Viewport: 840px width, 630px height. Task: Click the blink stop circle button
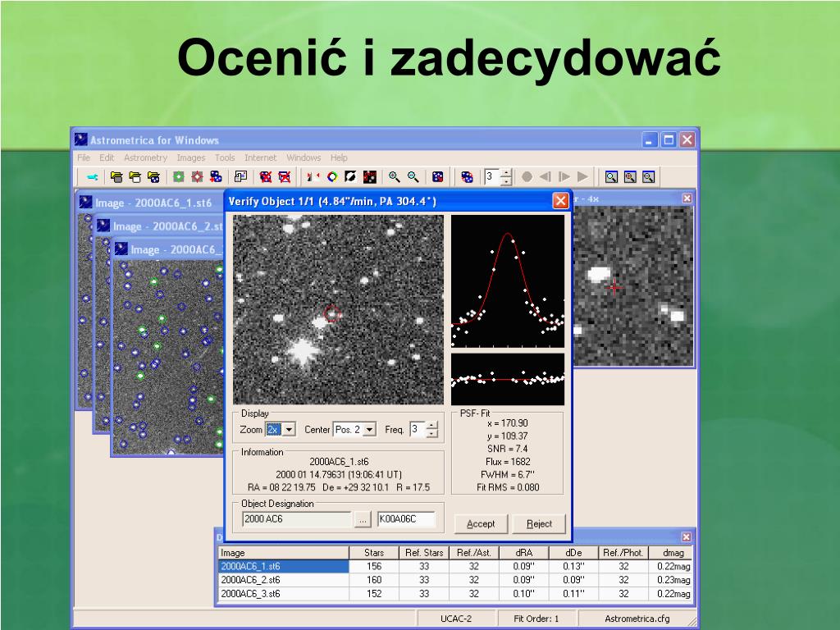pyautogui.click(x=527, y=177)
